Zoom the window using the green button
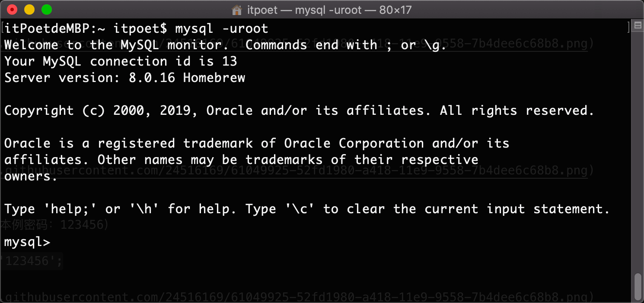644x303 pixels. [x=46, y=9]
